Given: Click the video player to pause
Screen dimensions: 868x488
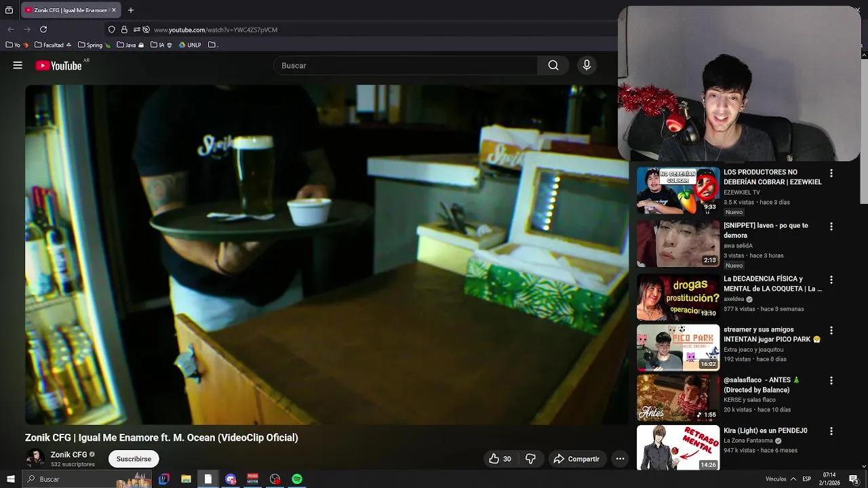Looking at the screenshot, I should pos(327,254).
